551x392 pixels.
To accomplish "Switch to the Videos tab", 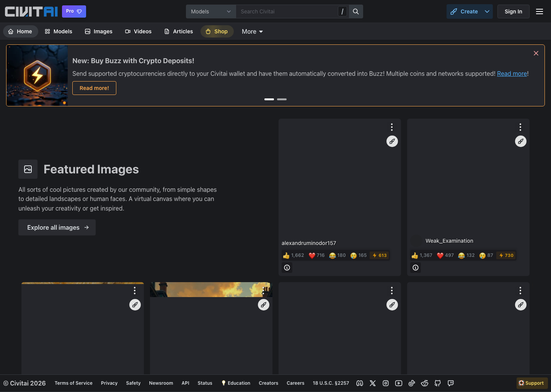I will (x=138, y=31).
